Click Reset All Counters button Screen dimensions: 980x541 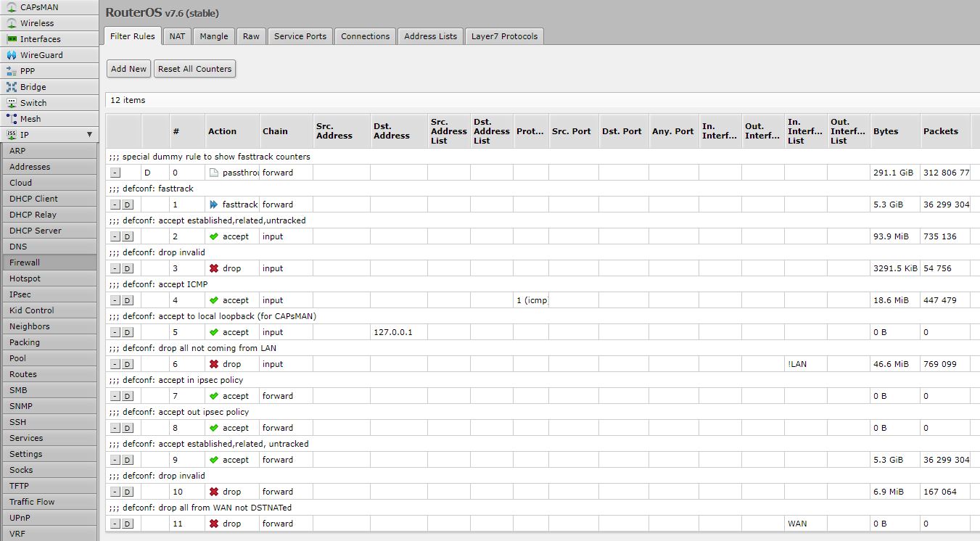click(x=195, y=69)
